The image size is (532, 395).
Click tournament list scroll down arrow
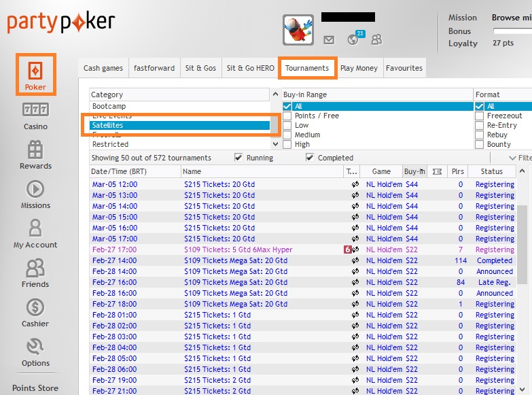(522, 390)
